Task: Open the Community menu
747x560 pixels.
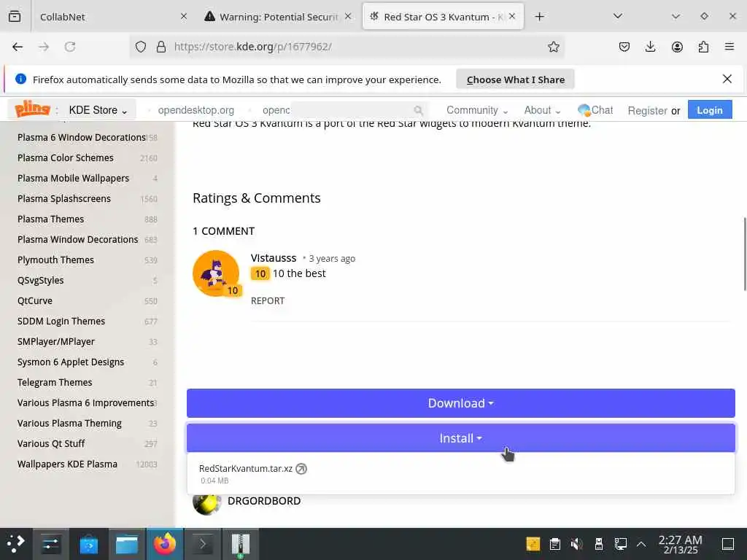Action: click(x=477, y=111)
